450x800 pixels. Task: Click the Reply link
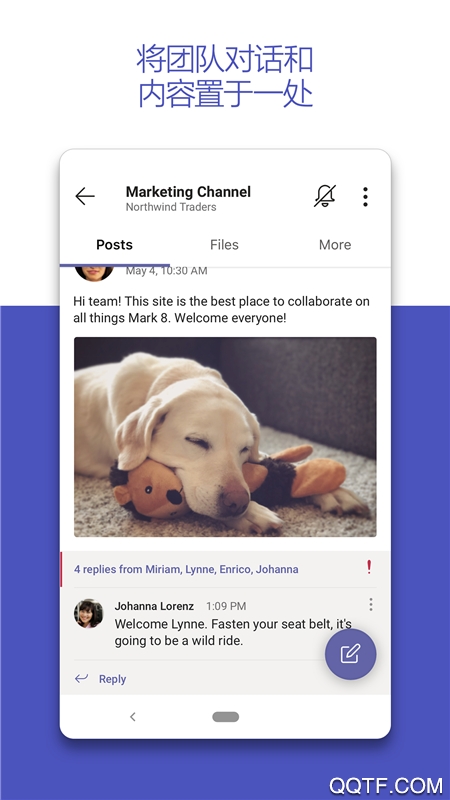(x=112, y=679)
